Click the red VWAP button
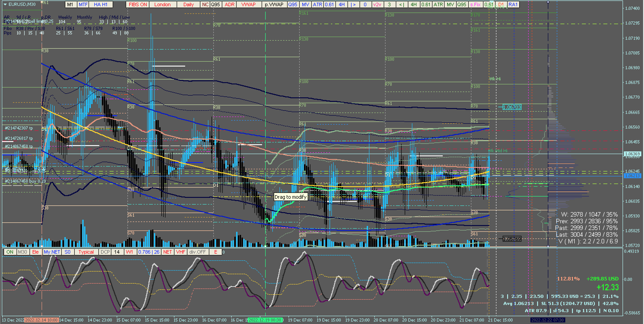Viewport: 644px width, 324px height. [248, 4]
